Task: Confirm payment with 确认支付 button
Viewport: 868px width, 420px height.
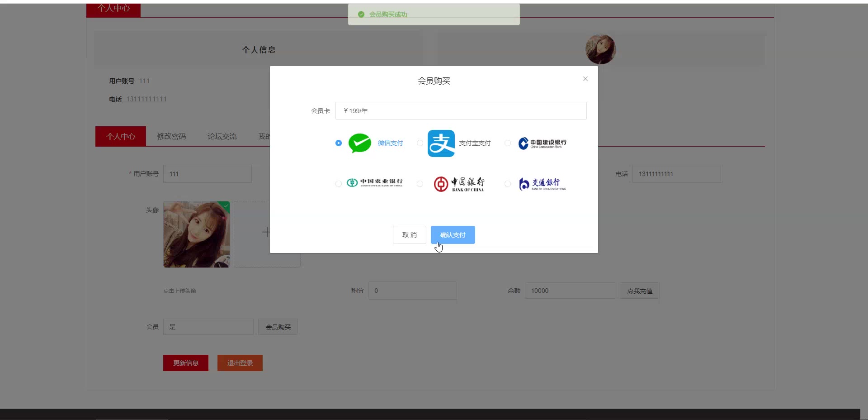Action: click(453, 235)
